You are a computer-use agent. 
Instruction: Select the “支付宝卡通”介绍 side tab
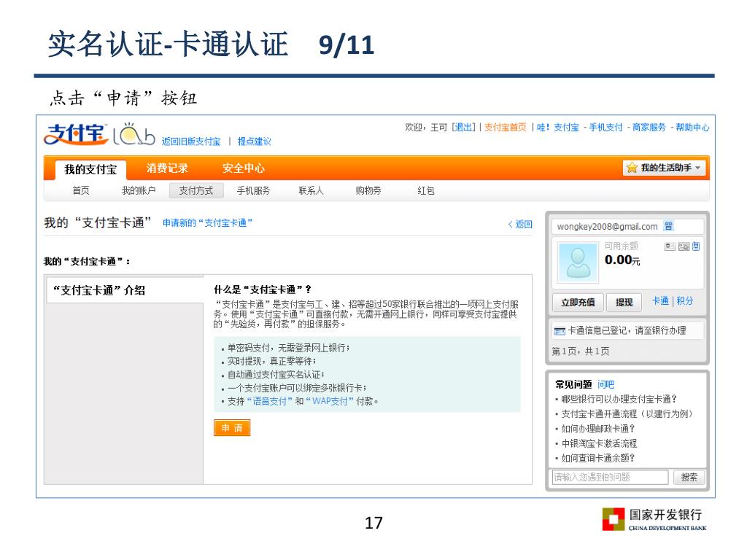125,290
